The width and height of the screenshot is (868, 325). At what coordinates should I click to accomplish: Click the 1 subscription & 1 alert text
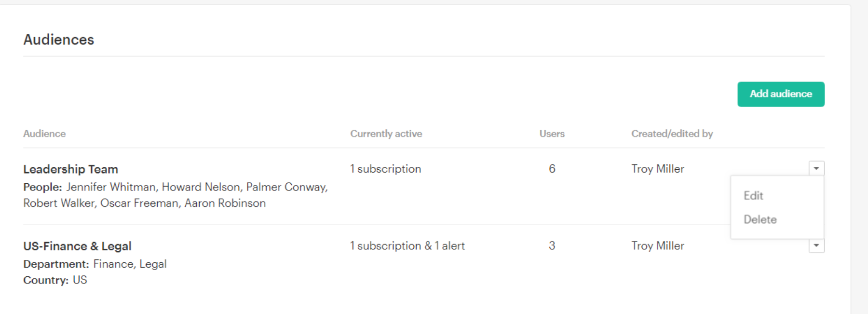click(x=407, y=246)
